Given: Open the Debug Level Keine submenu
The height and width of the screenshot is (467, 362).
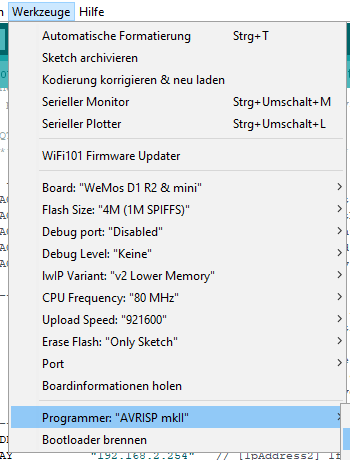Looking at the screenshot, I should click(177, 254).
